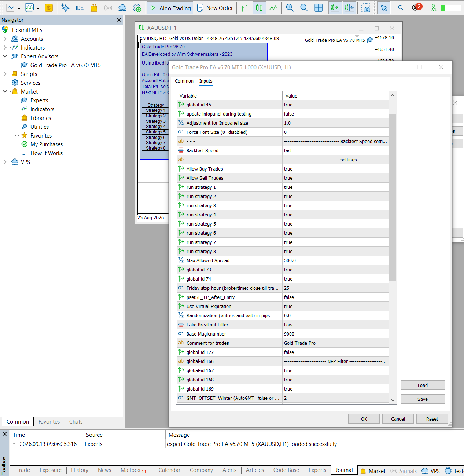Click the scroll down arrow of inputs list

pyautogui.click(x=393, y=400)
